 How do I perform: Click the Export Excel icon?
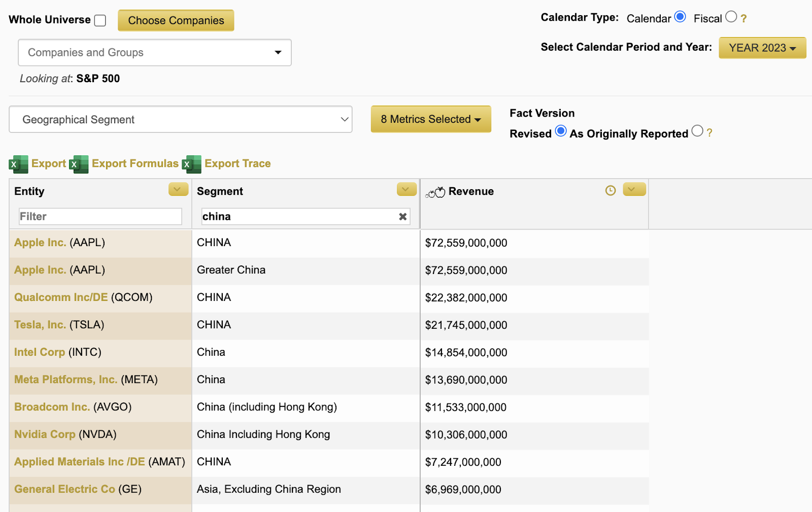[18, 164]
